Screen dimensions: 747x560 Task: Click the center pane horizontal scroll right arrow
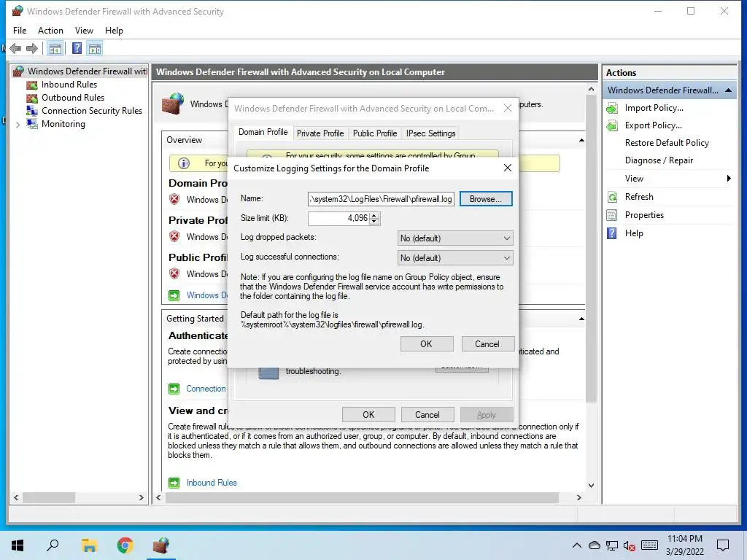578,497
